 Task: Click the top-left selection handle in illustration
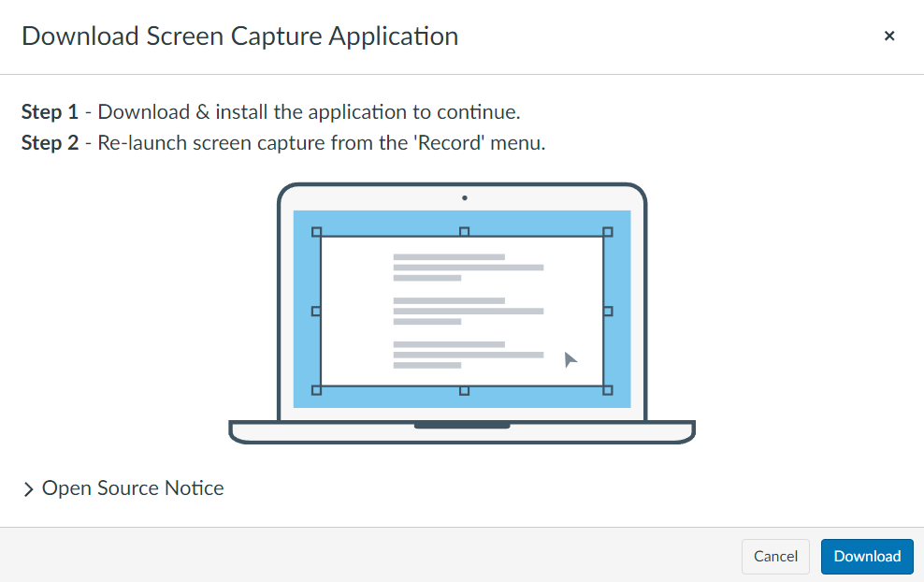coord(316,231)
